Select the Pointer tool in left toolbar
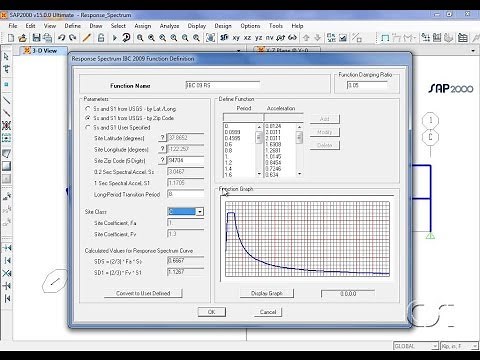 (x=6, y=57)
